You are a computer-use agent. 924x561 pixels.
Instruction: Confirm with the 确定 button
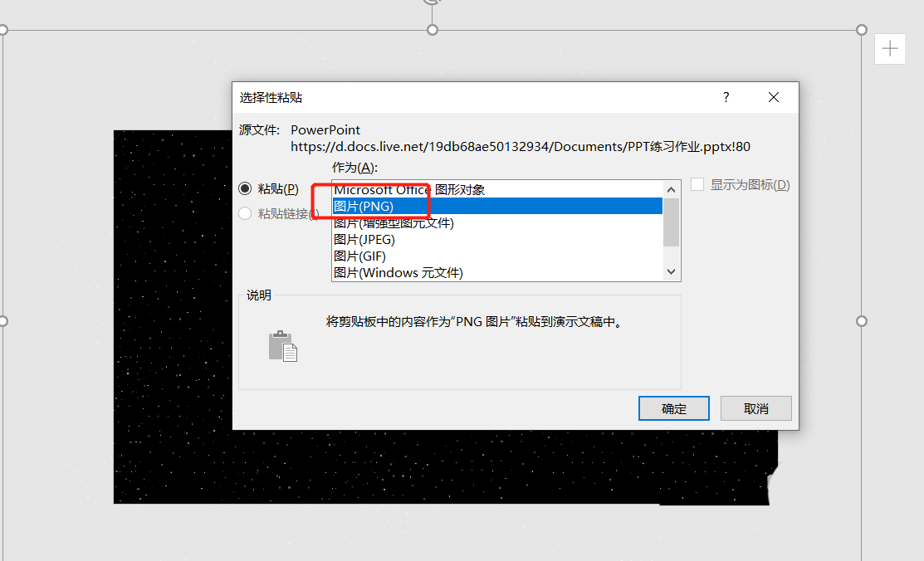673,408
